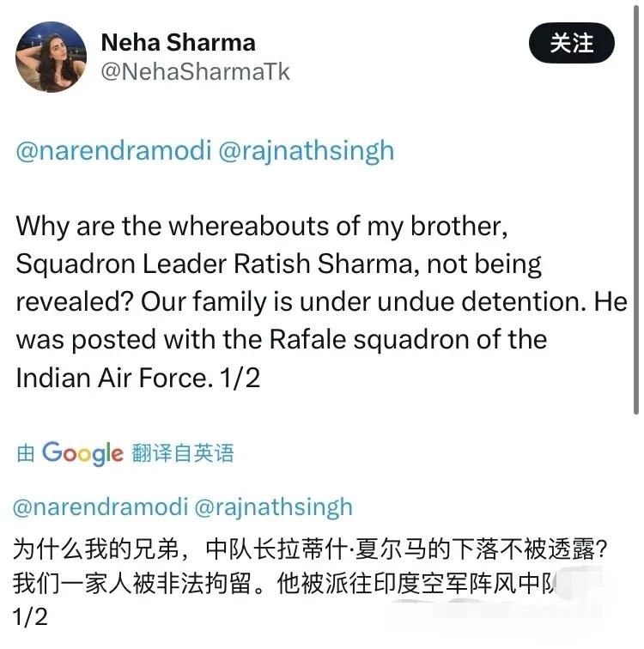The image size is (644, 649).
Task: Click the 'Indian Air Force. 1/2' line
Action: [x=138, y=378]
